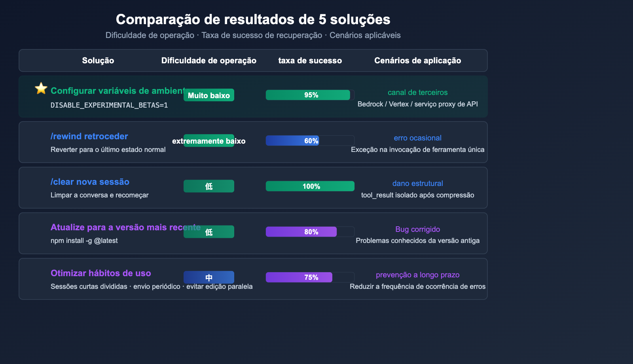Click the 60% success rate bar
This screenshot has height=364, width=633.
pos(293,141)
